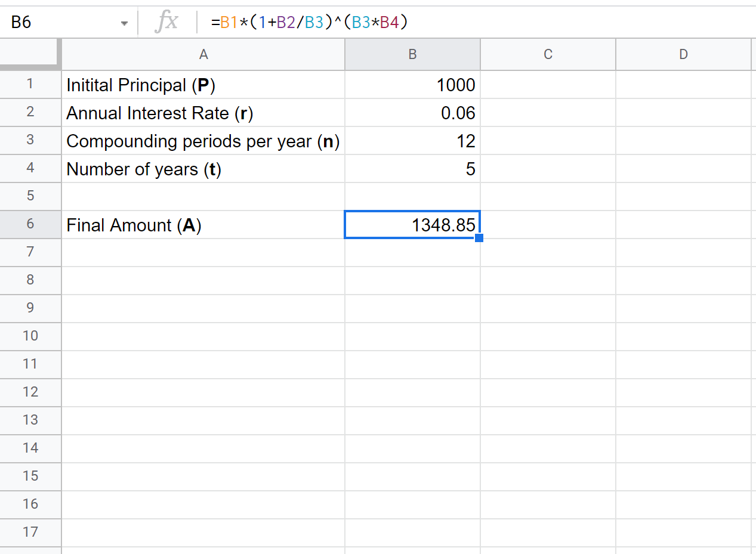Select the Inittal Principal label cell
Image resolution: width=756 pixels, height=554 pixels.
203,85
